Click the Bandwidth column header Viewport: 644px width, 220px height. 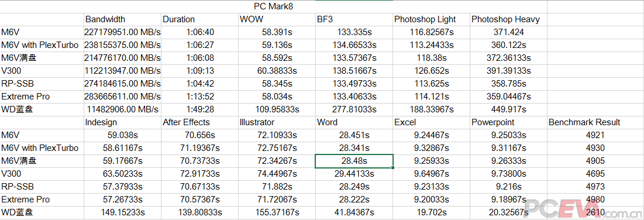pos(122,19)
